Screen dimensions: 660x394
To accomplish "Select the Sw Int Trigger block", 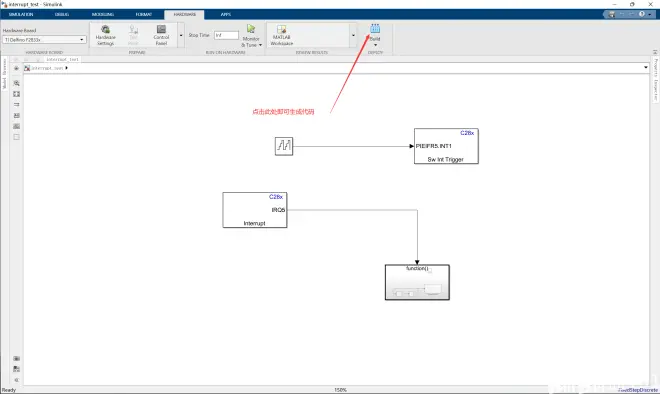I will (446, 146).
